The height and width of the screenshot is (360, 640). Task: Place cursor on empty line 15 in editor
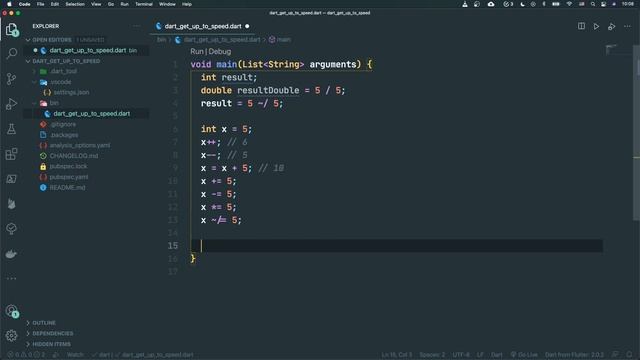click(x=397, y=246)
